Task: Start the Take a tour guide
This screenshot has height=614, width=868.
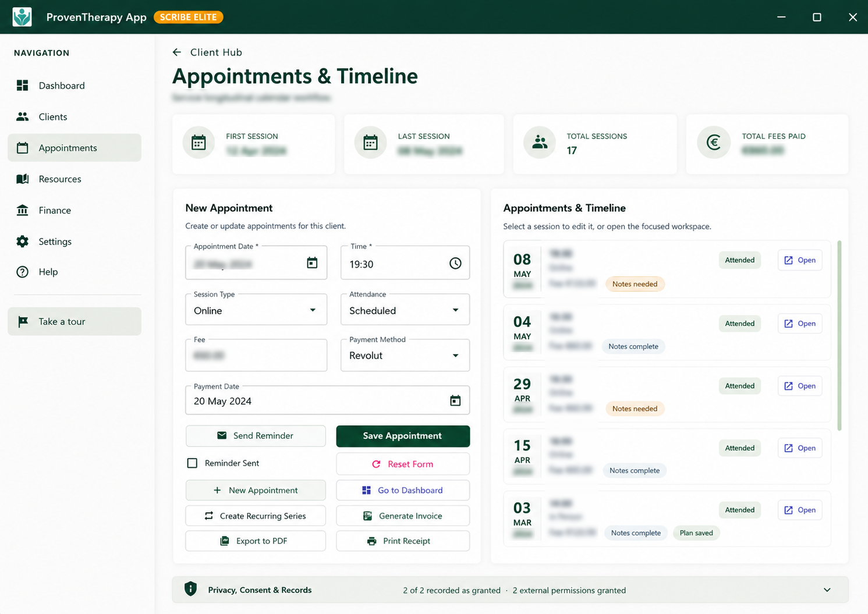Action: click(75, 321)
